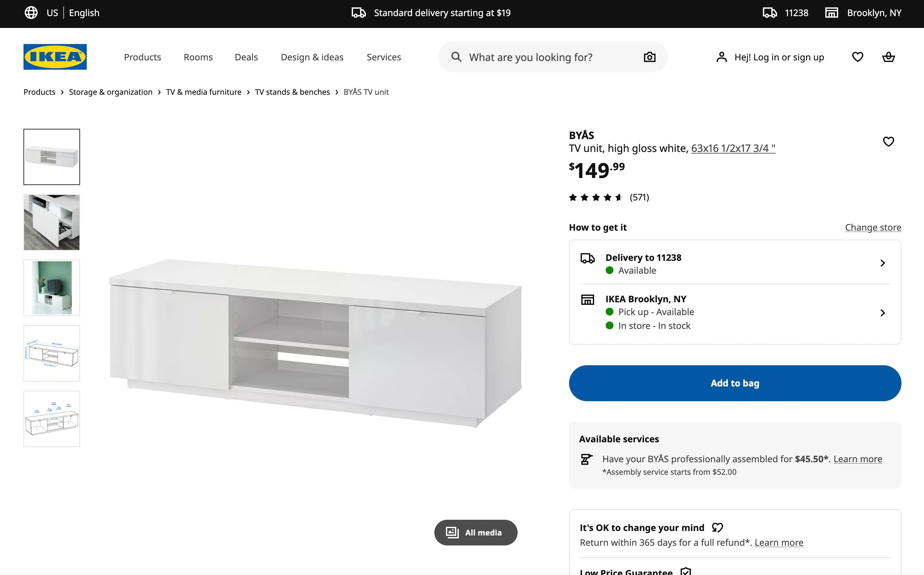The width and height of the screenshot is (924, 575).
Task: Click the Add to bag button
Action: [x=735, y=383]
